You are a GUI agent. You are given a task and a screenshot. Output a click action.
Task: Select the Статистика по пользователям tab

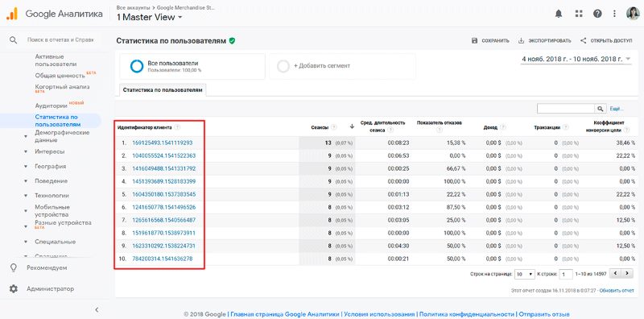[x=163, y=89]
